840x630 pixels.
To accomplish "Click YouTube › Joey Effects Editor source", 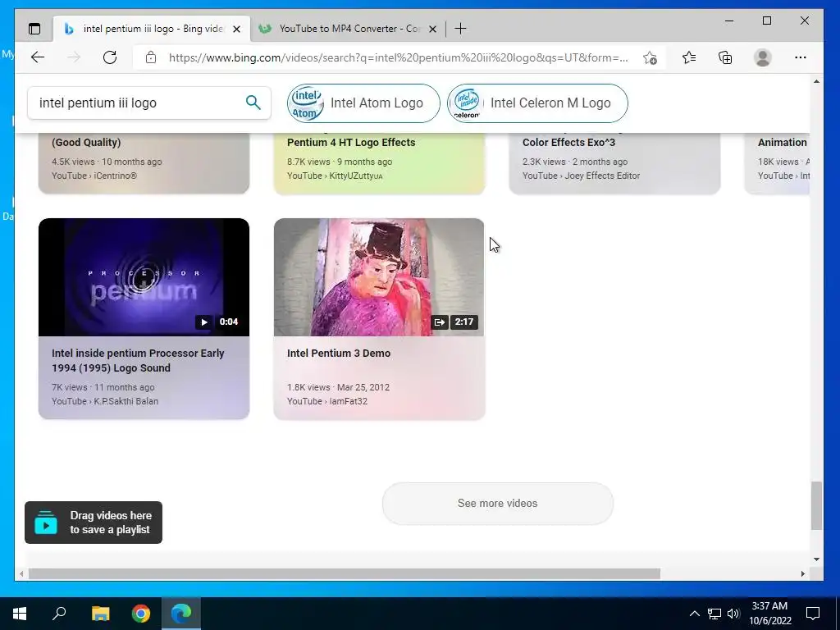I will 582,176.
